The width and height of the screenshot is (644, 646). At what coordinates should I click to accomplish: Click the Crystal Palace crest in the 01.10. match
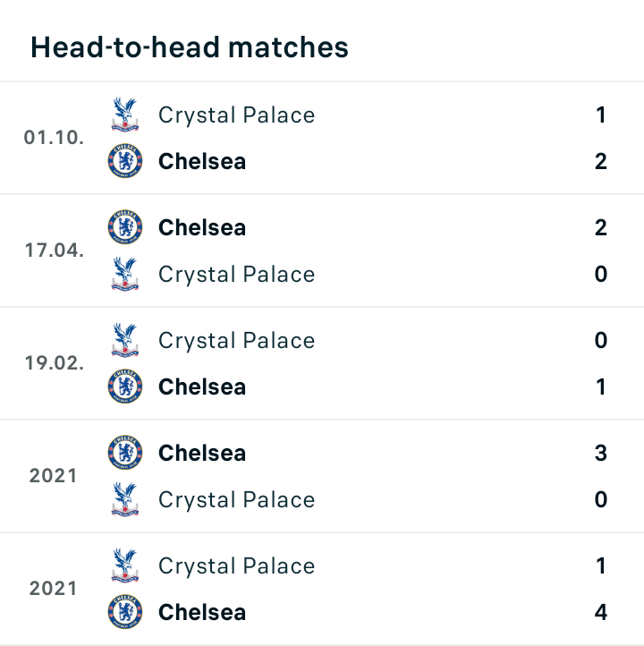click(125, 115)
